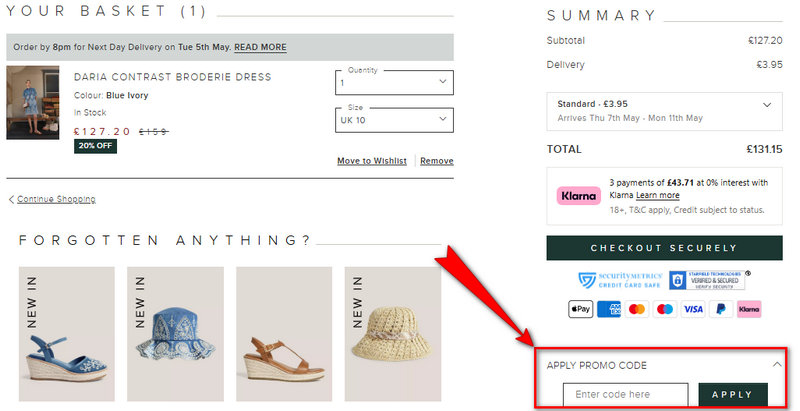This screenshot has width=800, height=411.
Task: Open the denim bucket hat thumbnail
Action: pyautogui.click(x=175, y=334)
